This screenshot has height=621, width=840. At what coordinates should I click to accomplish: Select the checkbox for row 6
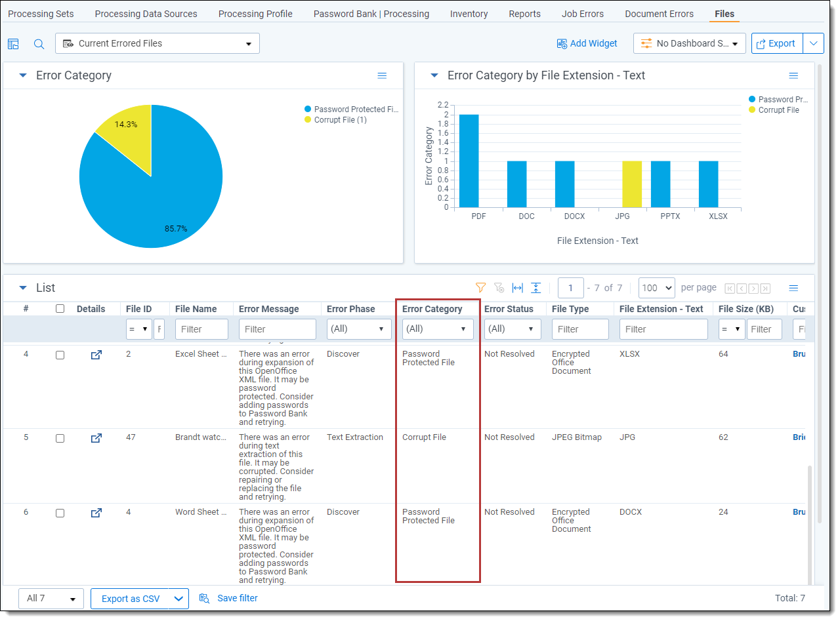(60, 513)
